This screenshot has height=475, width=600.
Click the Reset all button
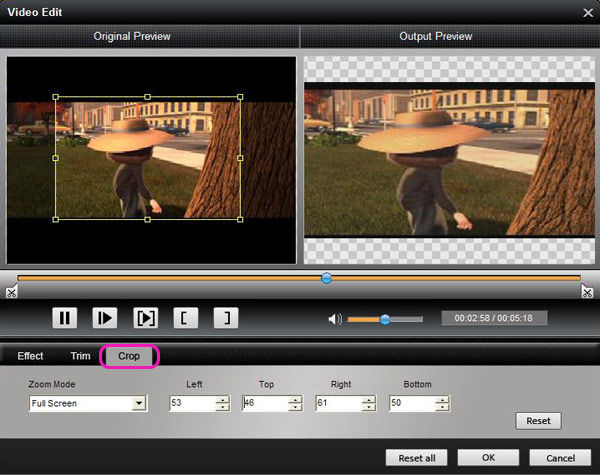417,458
